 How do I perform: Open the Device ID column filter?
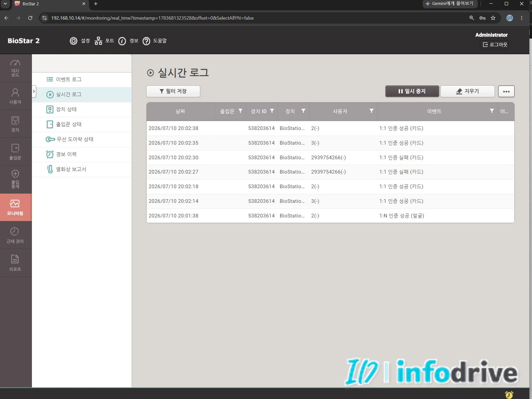point(272,111)
